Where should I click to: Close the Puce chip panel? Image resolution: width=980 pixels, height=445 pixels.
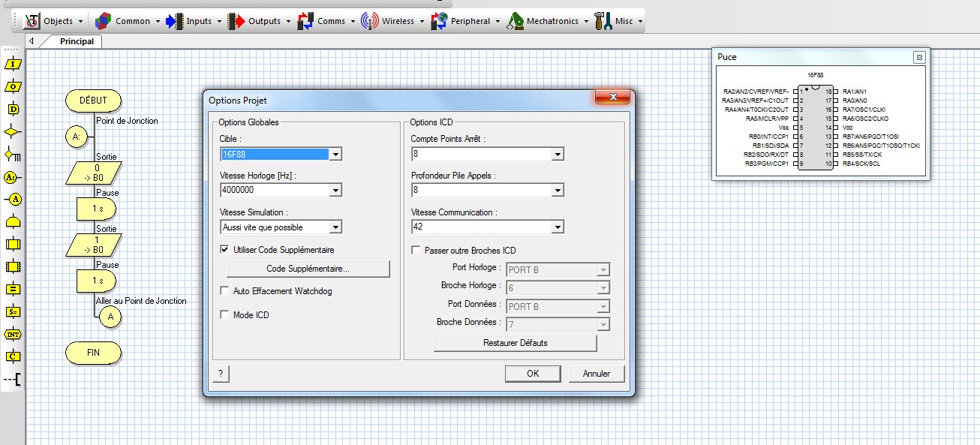pos(918,57)
